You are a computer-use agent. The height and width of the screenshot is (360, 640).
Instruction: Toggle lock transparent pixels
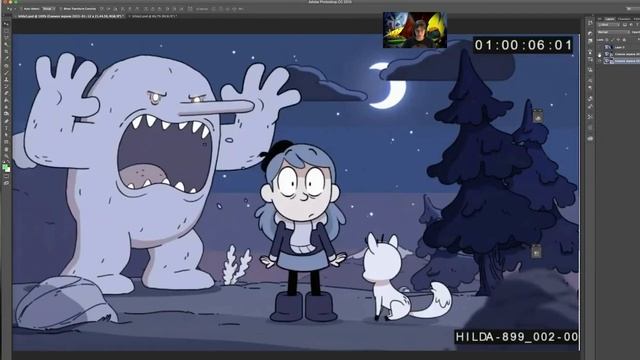(x=607, y=40)
